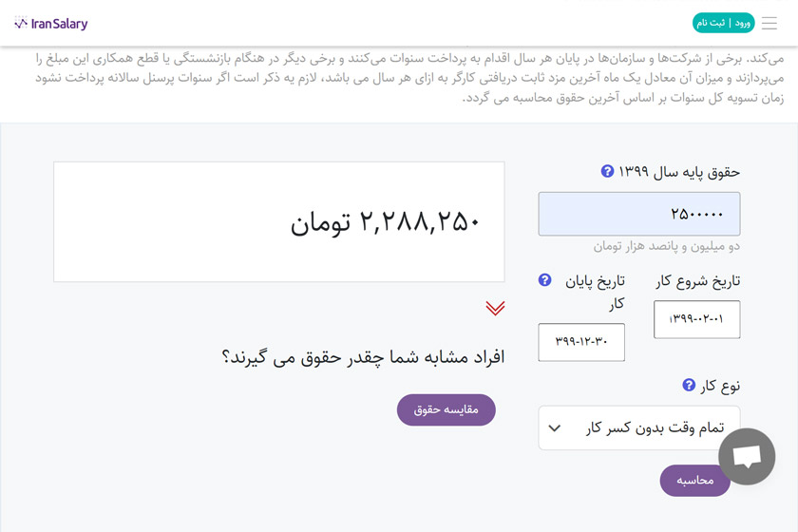The image size is (798, 532).
Task: Show help for نوع کار
Action: tap(689, 385)
